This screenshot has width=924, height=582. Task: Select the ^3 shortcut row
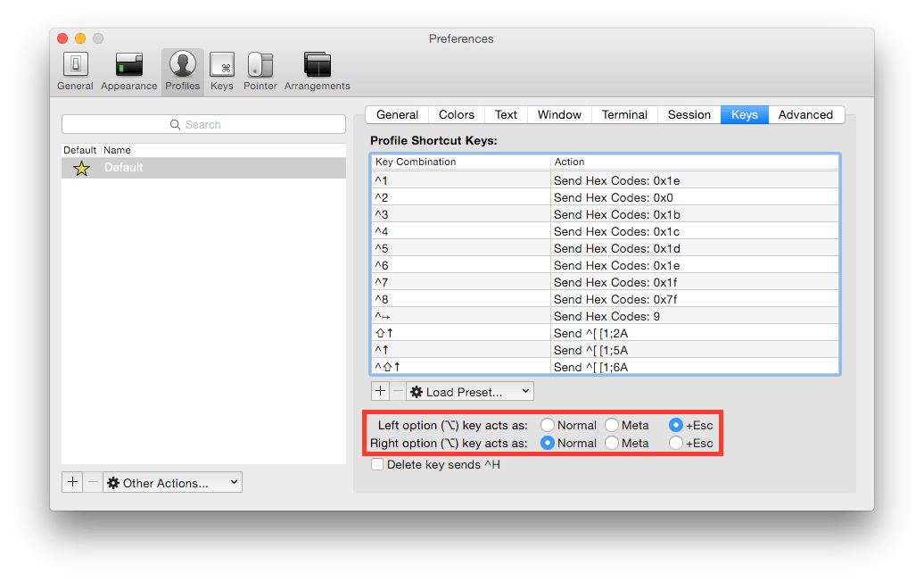606,214
